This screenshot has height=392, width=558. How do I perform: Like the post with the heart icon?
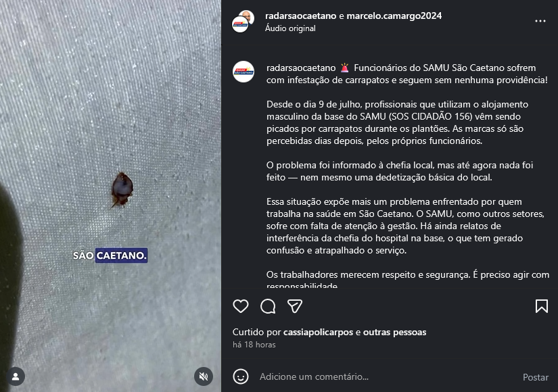[x=241, y=306]
